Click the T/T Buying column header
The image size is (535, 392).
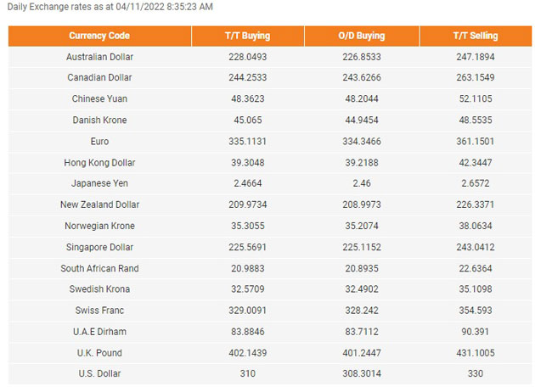pyautogui.click(x=248, y=36)
